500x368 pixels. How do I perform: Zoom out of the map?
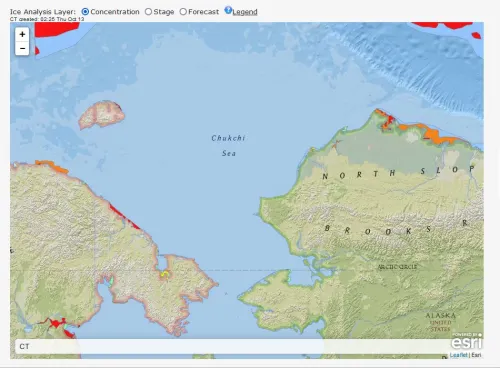pos(22,48)
